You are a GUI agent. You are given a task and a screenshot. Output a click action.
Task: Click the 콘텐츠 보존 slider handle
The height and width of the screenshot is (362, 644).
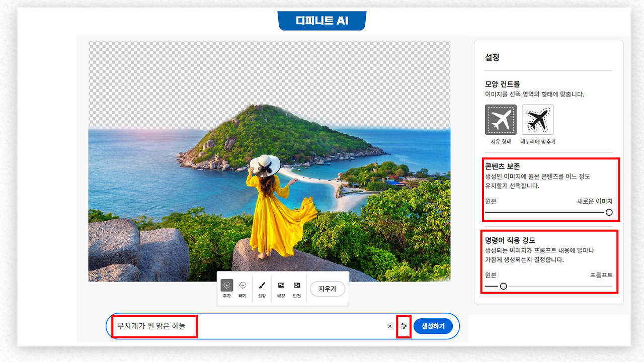tap(609, 212)
